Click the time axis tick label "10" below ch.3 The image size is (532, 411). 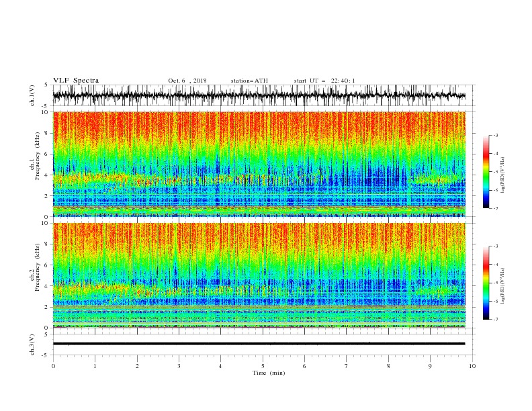(x=472, y=366)
